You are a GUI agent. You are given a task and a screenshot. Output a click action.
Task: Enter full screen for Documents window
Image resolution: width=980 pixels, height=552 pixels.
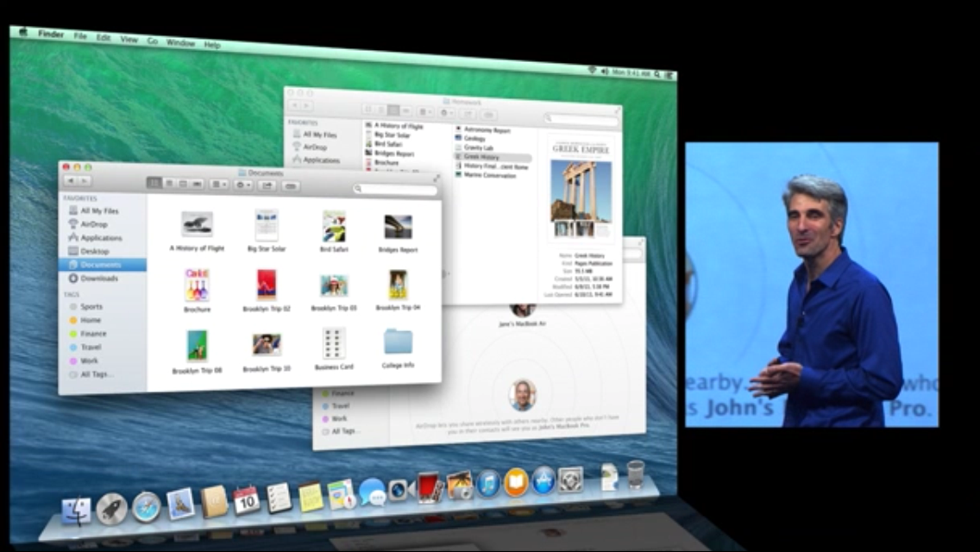(x=437, y=179)
